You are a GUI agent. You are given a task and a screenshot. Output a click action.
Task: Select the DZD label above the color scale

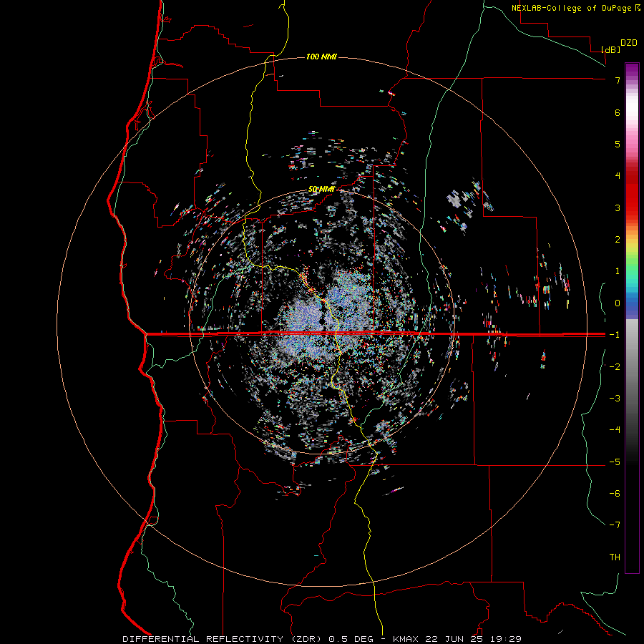[629, 43]
